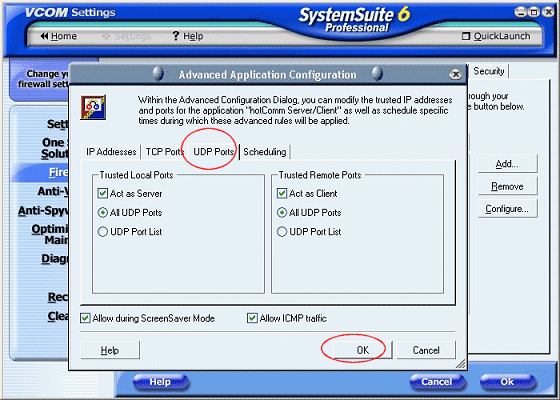Viewport: 560px width, 400px height.
Task: Select the Rec... sidebar item
Action: [x=58, y=297]
